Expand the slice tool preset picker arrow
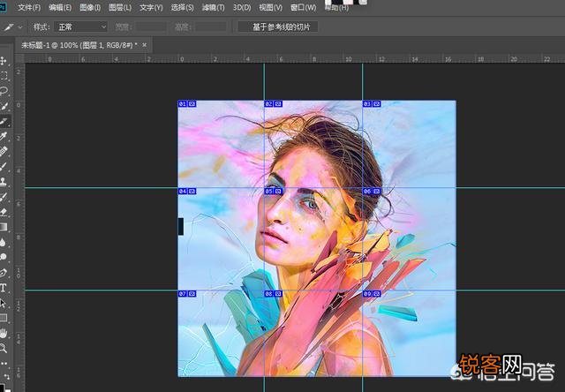 (20, 27)
